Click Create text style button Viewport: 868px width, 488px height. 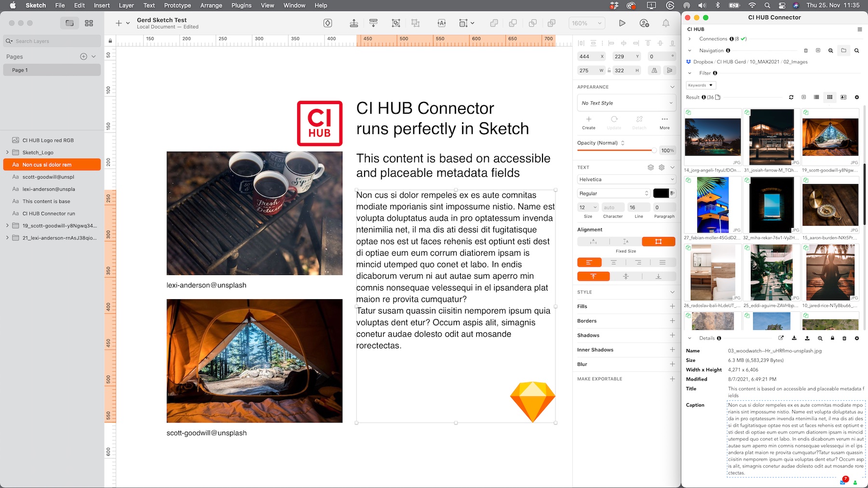pos(589,122)
